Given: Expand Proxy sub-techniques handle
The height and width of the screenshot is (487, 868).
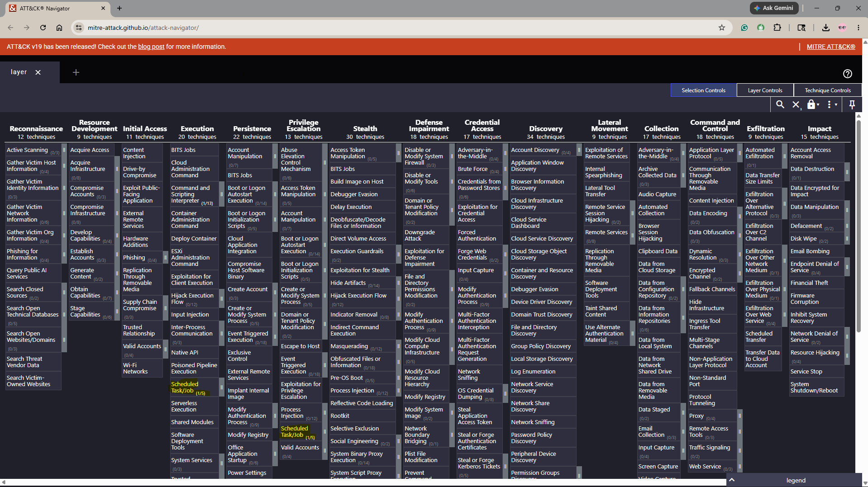Looking at the screenshot, I should pyautogui.click(x=740, y=416).
